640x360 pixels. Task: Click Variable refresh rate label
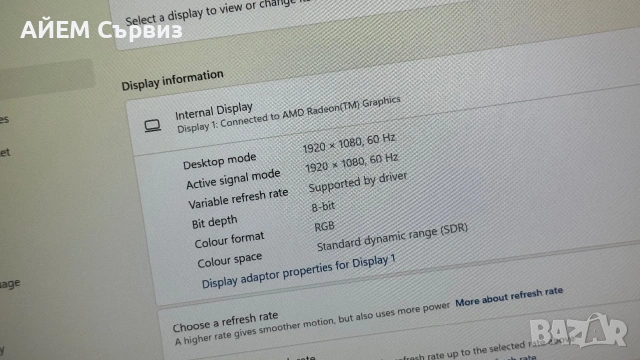(238, 198)
